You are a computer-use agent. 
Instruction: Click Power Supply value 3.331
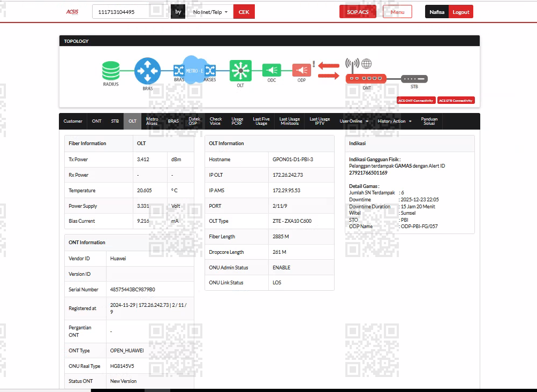(143, 206)
